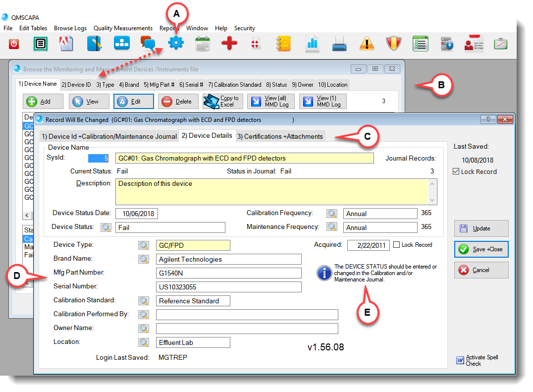Click the Activate Spell Check Word icon
533x392 pixels.
[x=460, y=360]
